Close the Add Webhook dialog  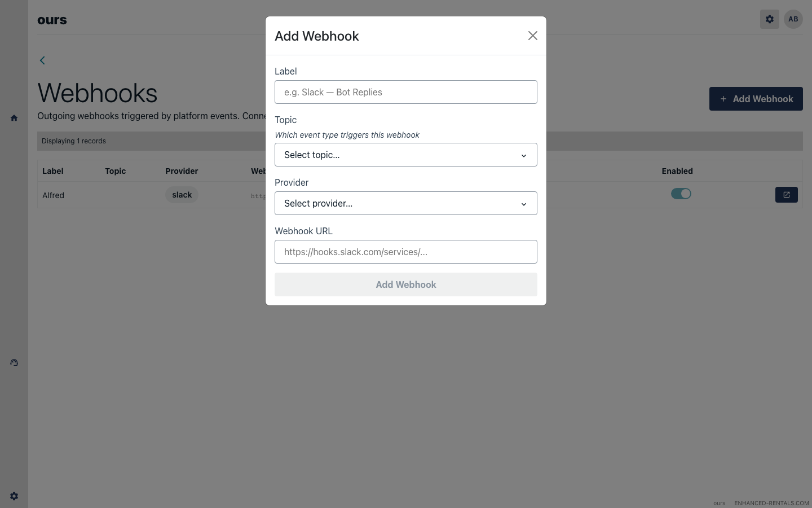click(x=532, y=36)
